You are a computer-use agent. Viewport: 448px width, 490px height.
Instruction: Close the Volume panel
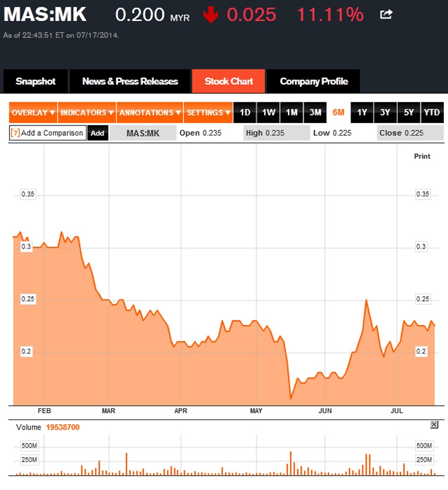[x=434, y=424]
